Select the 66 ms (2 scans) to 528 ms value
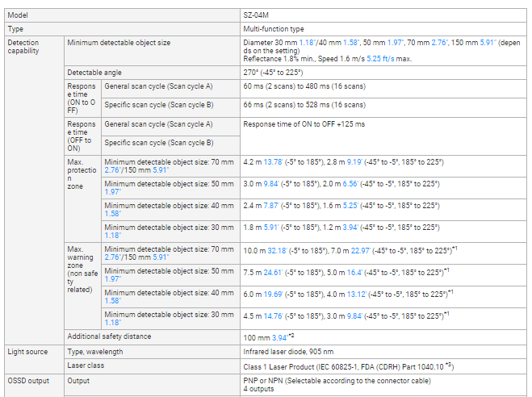 [304, 105]
